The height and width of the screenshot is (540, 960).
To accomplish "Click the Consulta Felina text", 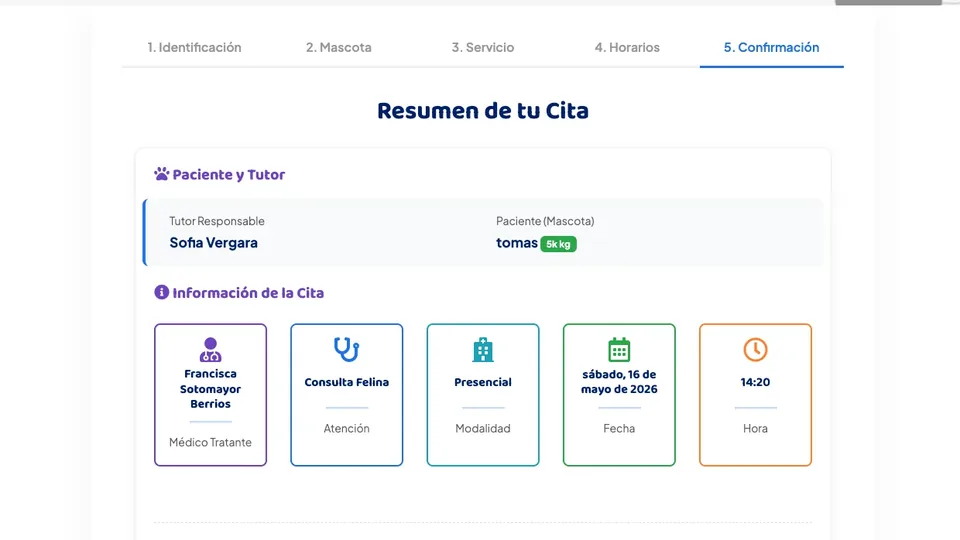I will coord(347,382).
